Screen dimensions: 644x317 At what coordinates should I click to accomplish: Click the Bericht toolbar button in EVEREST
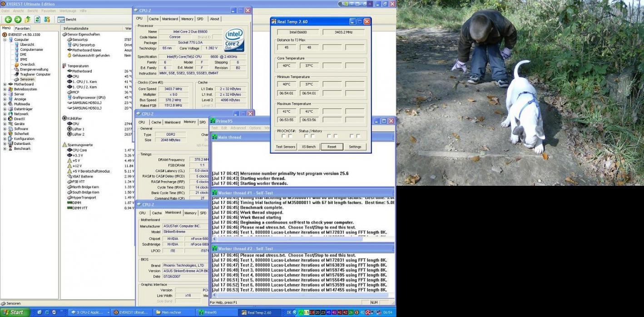pos(67,20)
